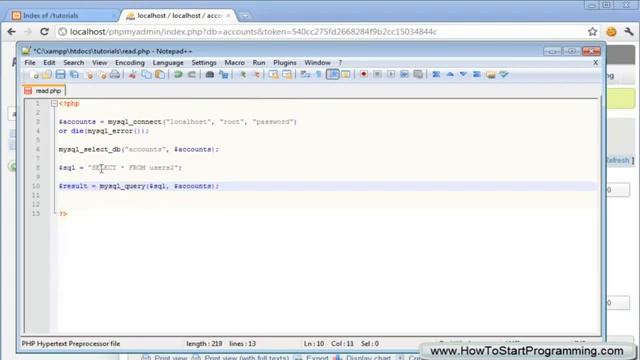Open the Edit menu
This screenshot has height=360, width=640.
click(x=49, y=63)
